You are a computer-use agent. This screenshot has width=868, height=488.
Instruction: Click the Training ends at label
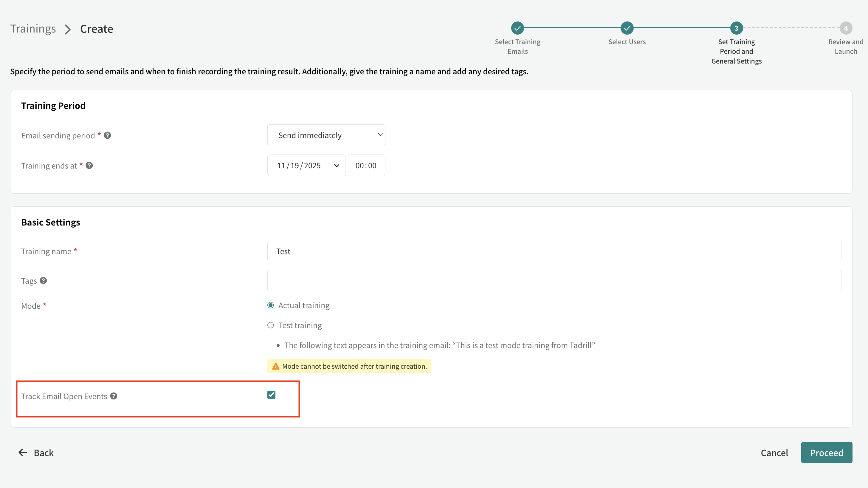(49, 166)
